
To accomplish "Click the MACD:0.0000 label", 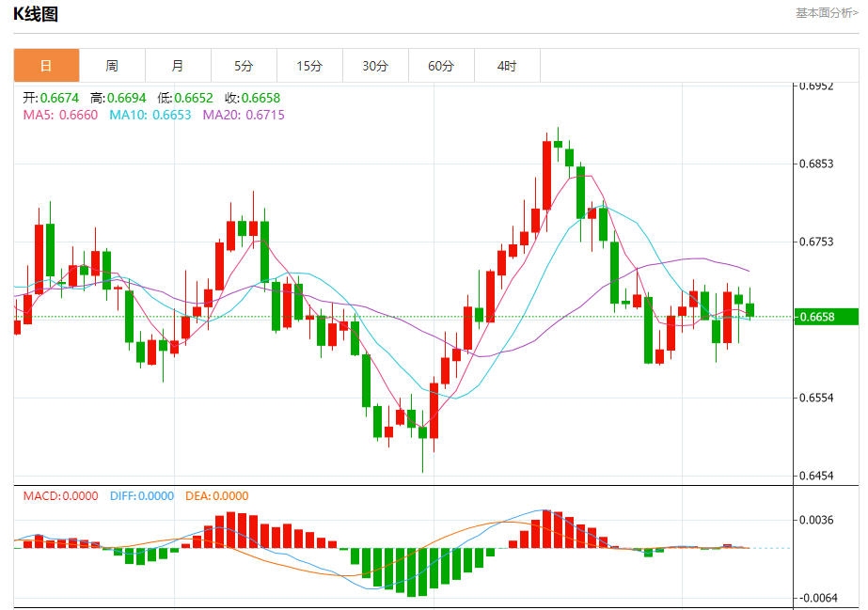I will point(61,496).
